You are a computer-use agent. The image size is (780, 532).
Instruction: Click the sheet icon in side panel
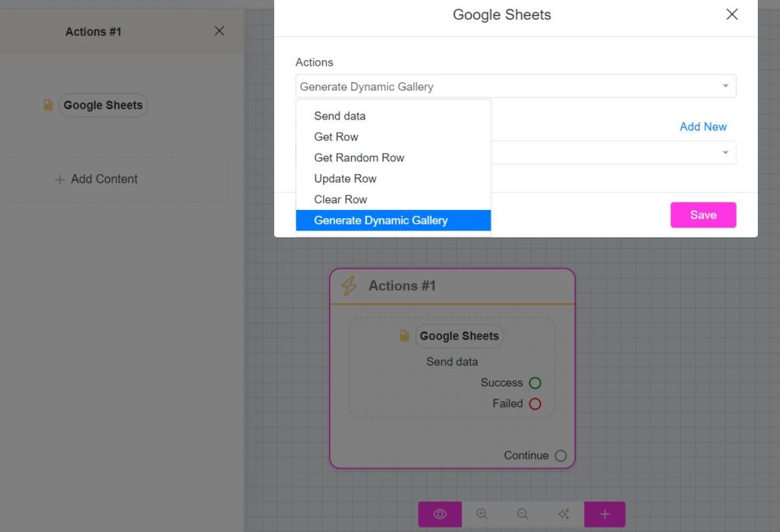(x=48, y=105)
